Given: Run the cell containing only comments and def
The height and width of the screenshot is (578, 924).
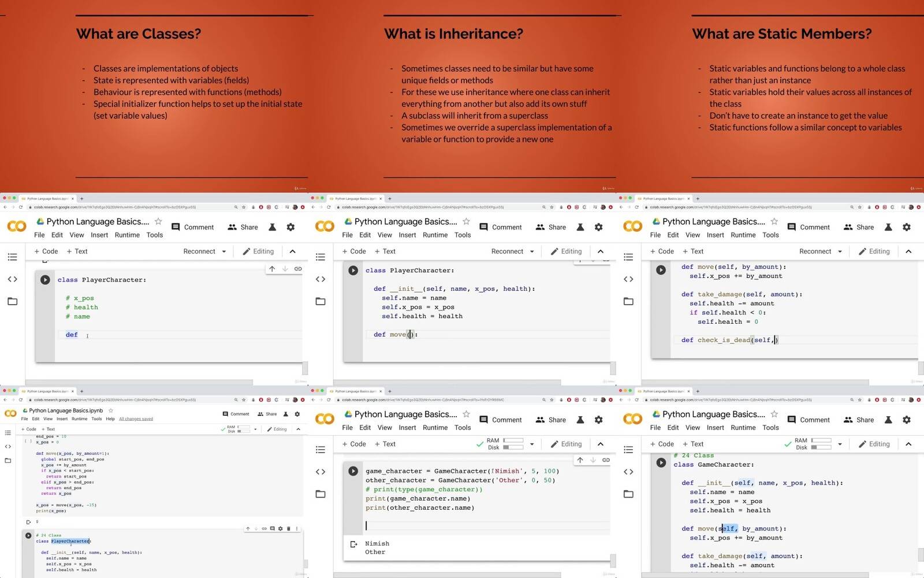Looking at the screenshot, I should [x=45, y=280].
